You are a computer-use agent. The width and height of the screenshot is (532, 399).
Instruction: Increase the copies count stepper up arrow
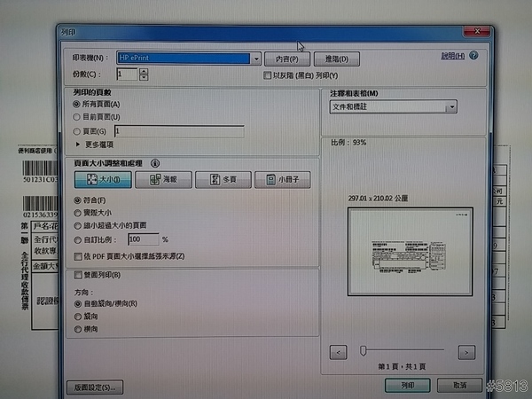click(x=144, y=71)
